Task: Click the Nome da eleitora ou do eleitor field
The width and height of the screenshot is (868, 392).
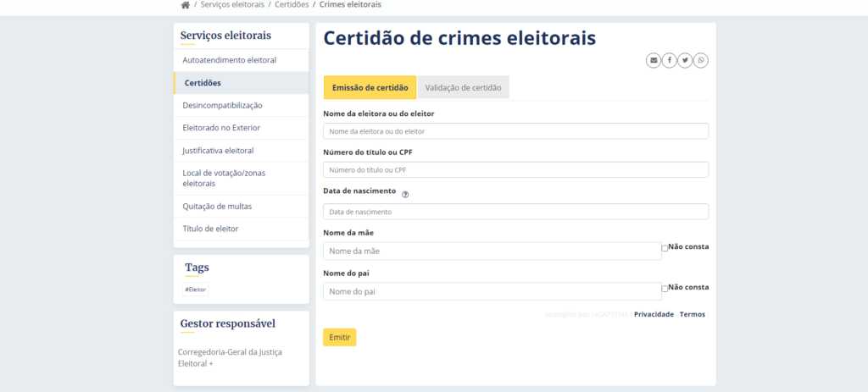Action: pos(515,131)
